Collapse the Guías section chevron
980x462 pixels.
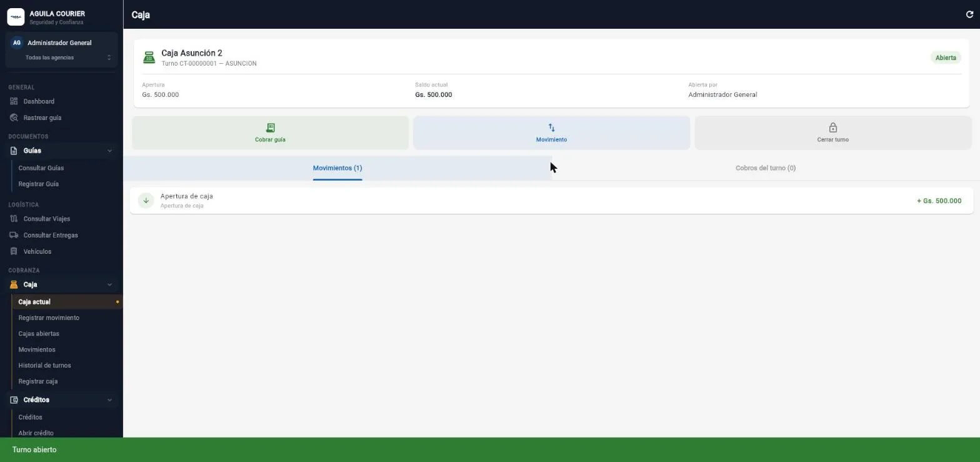(x=109, y=151)
